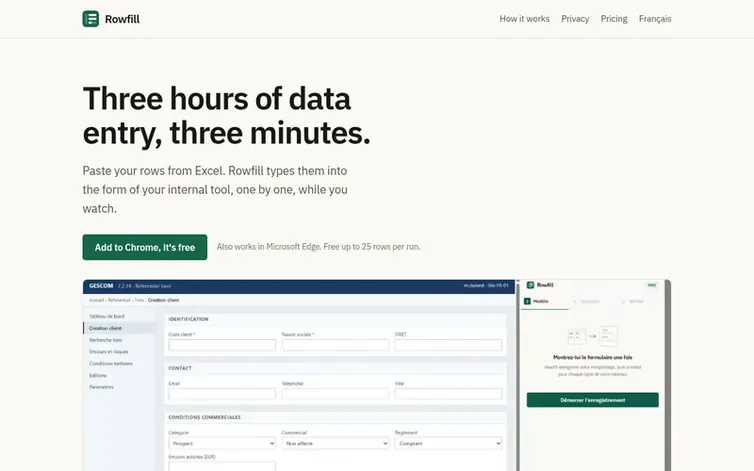Click the Rowfill icon in the extension panel
The image size is (754, 471).
tap(530, 285)
